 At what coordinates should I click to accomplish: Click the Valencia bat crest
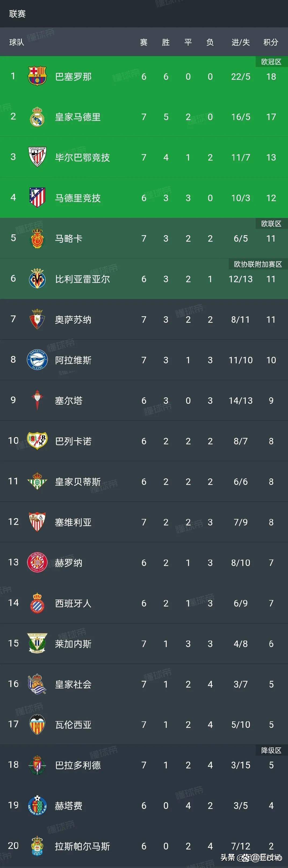click(x=37, y=724)
